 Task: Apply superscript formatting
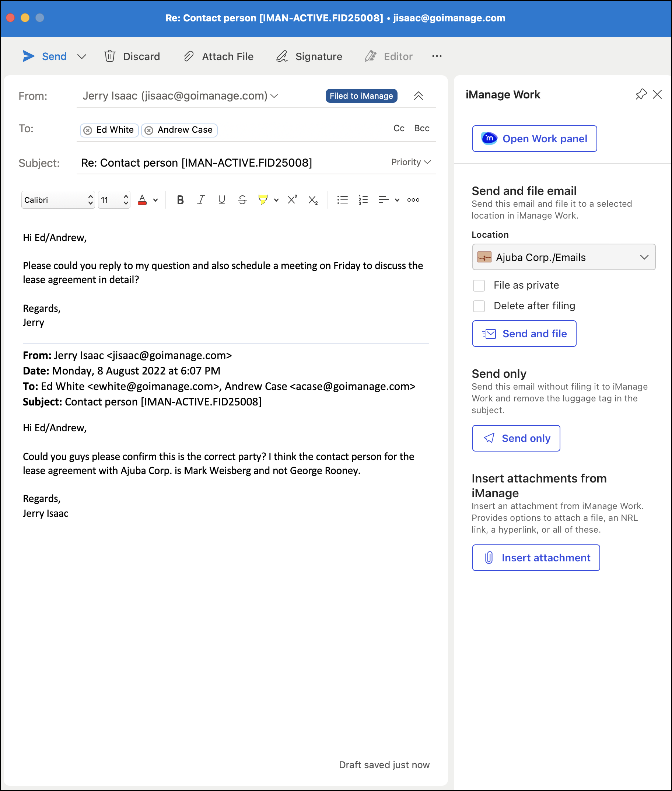pyautogui.click(x=292, y=200)
